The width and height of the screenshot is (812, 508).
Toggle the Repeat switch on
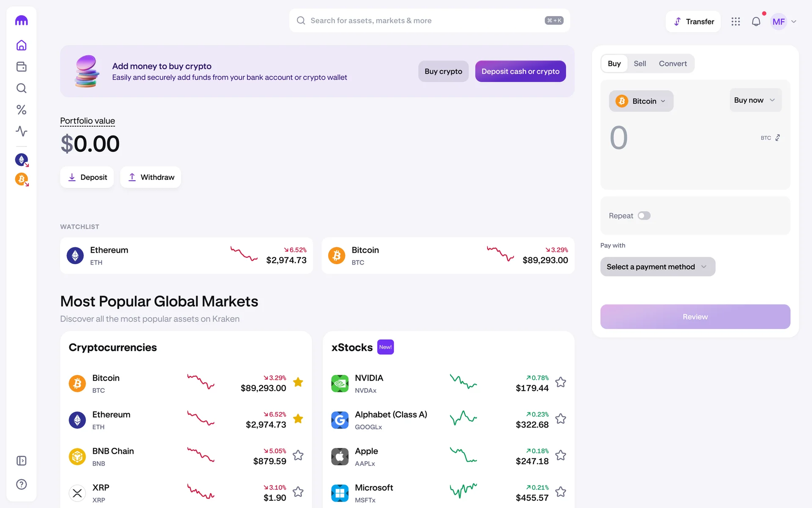click(x=644, y=216)
